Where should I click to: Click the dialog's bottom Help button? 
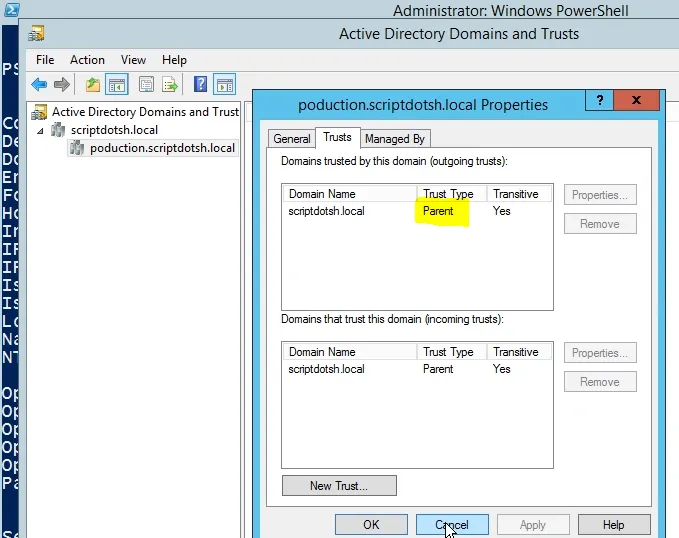pyautogui.click(x=614, y=525)
